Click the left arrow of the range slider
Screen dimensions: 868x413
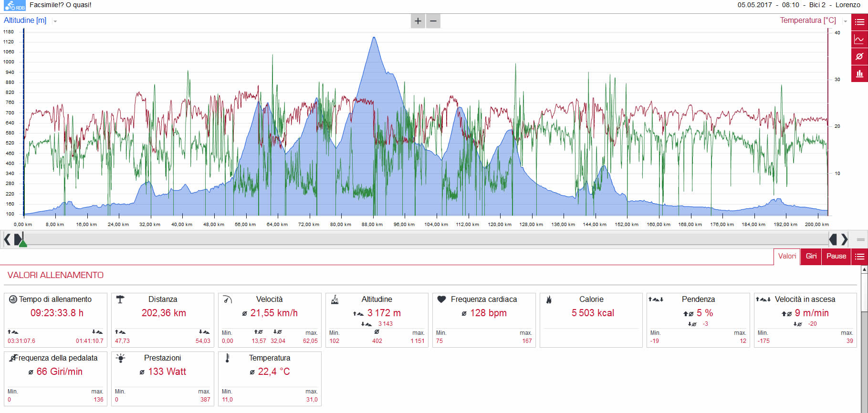click(7, 239)
